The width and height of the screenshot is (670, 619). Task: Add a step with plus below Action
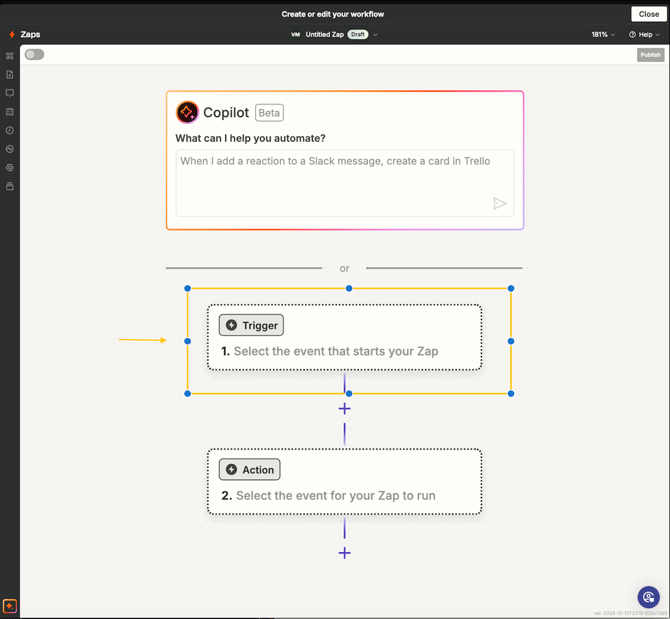click(344, 553)
